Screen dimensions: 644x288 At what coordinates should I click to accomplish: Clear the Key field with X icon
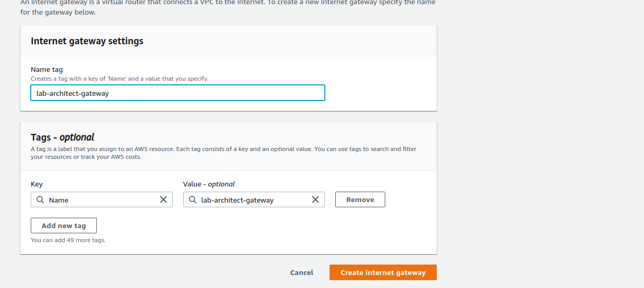tap(163, 199)
